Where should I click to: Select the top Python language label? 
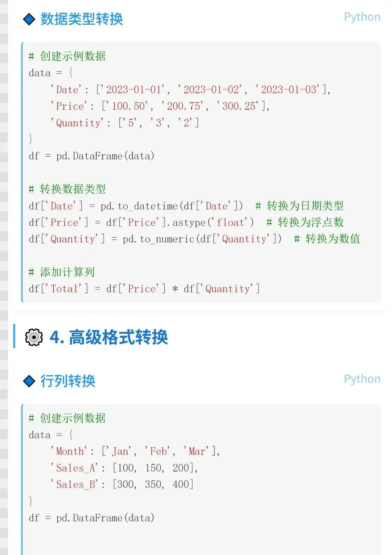click(362, 17)
